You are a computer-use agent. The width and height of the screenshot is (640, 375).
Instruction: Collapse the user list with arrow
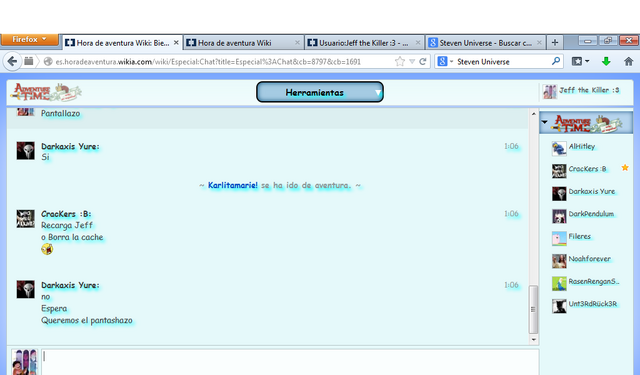pyautogui.click(x=544, y=122)
